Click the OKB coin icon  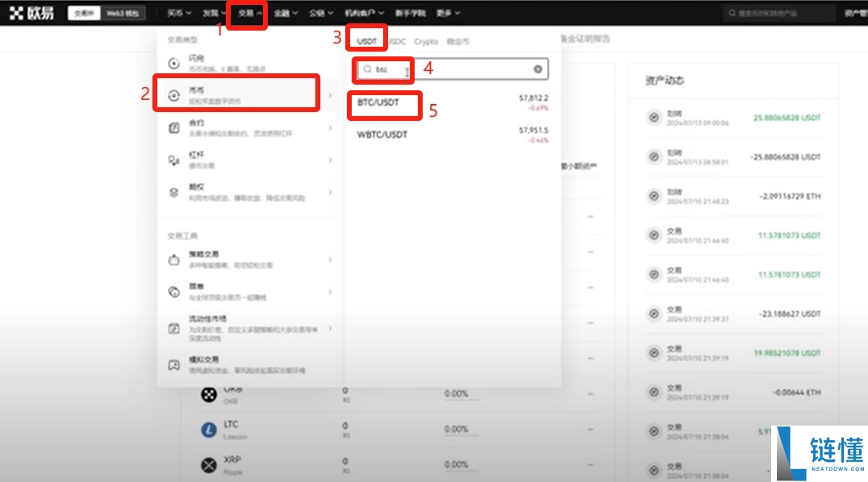209,395
